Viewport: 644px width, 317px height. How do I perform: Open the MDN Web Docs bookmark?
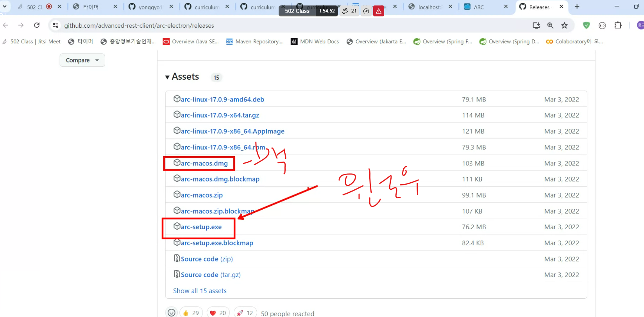click(x=315, y=41)
